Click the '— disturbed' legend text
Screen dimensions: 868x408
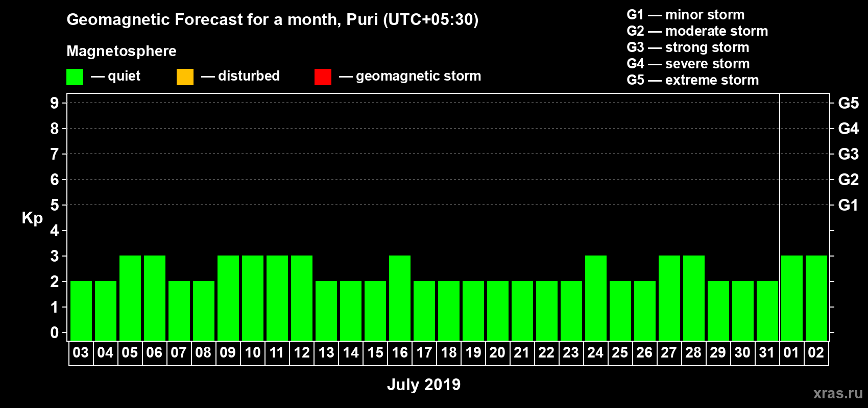pos(240,76)
